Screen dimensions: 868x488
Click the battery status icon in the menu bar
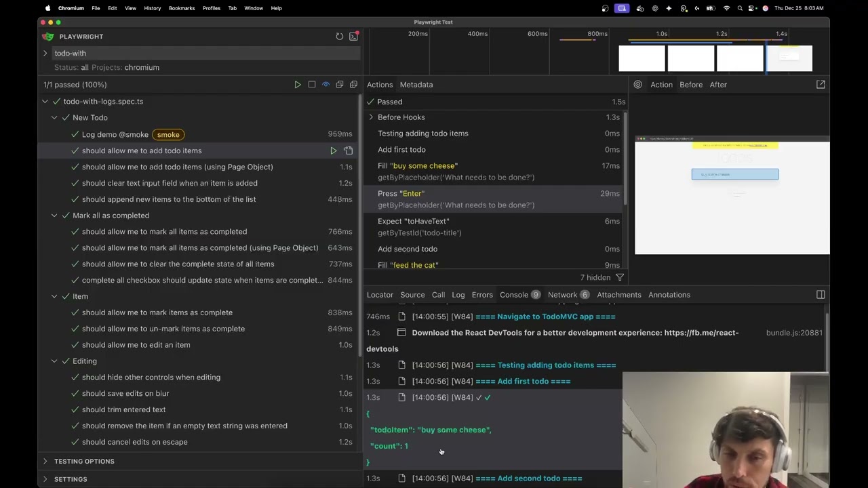[711, 8]
